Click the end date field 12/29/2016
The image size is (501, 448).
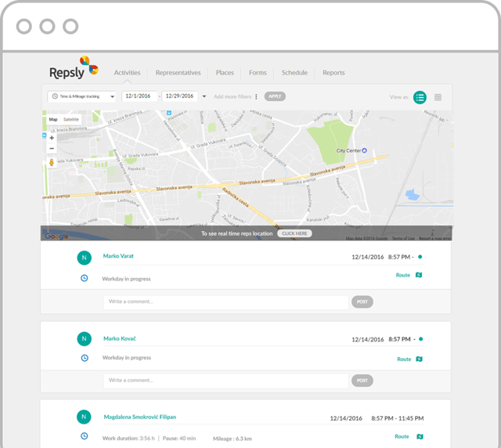pos(179,96)
